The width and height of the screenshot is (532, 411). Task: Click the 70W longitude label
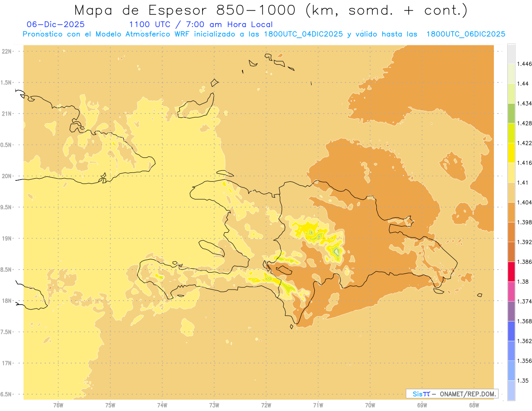tap(370, 405)
